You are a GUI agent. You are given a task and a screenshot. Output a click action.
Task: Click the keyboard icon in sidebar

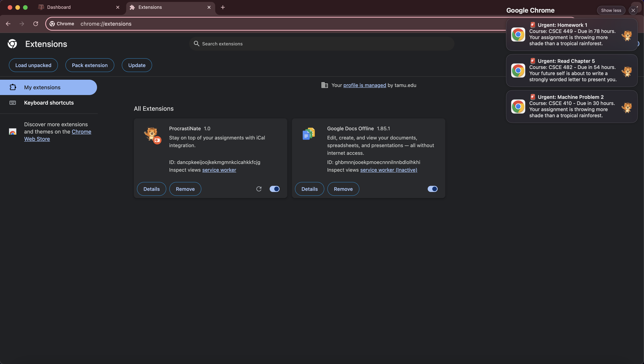pyautogui.click(x=12, y=103)
